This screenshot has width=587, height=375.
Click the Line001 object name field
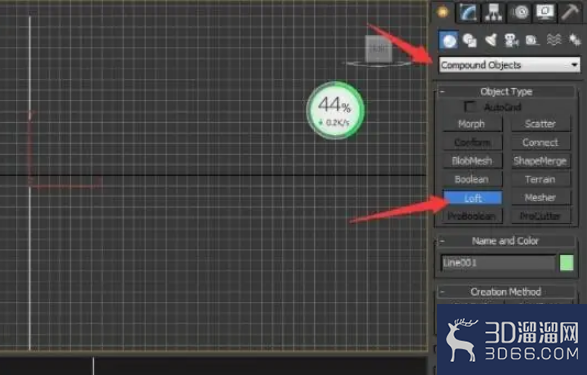pyautogui.click(x=498, y=263)
